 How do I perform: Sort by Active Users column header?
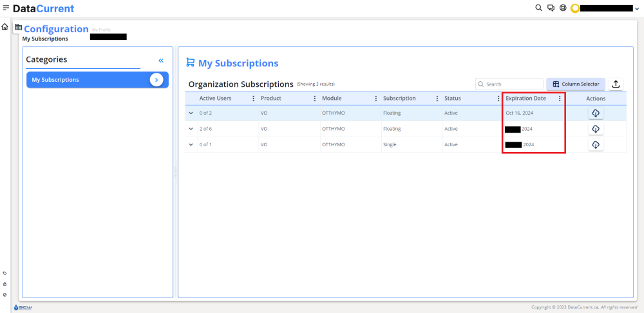coord(215,99)
